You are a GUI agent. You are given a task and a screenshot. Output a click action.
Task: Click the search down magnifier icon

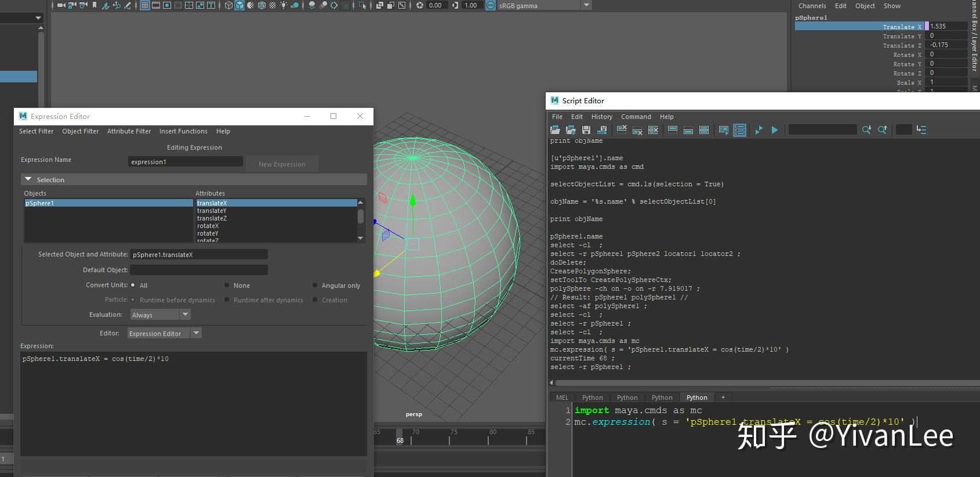pos(866,130)
